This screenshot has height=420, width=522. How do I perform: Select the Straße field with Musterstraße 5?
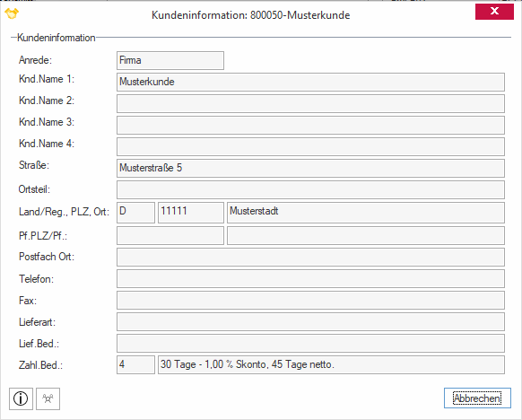click(310, 168)
